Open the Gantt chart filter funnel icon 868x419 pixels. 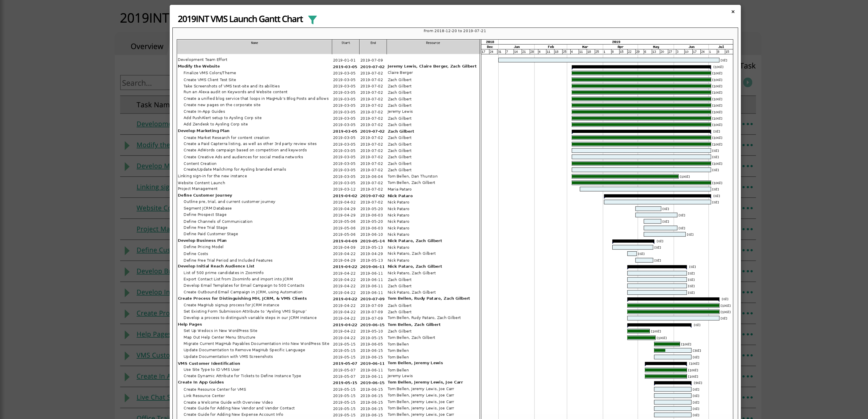click(x=312, y=20)
